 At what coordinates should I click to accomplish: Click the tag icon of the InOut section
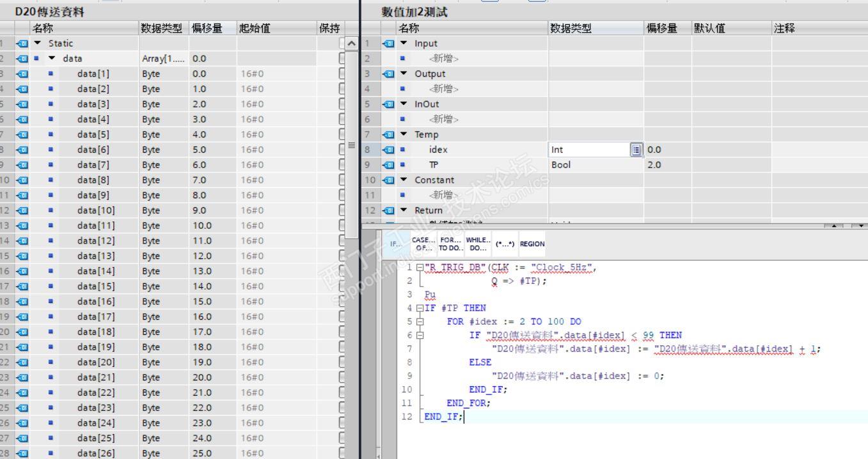pyautogui.click(x=388, y=104)
